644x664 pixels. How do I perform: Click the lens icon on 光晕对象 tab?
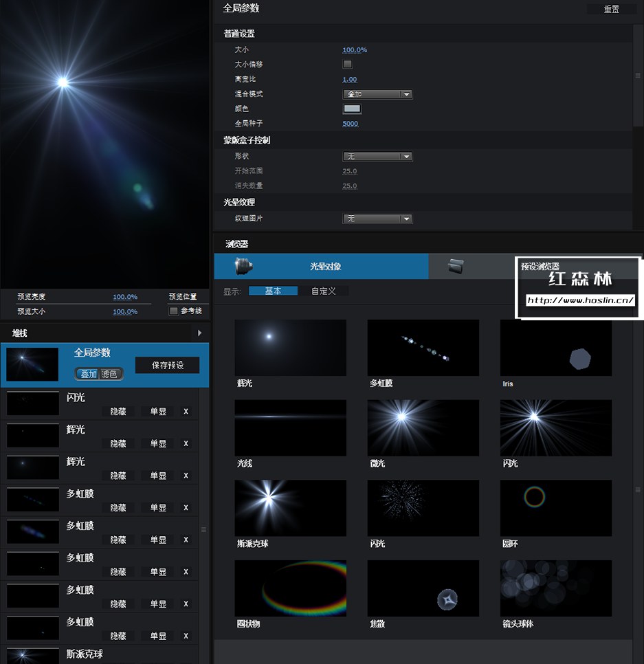click(x=240, y=265)
